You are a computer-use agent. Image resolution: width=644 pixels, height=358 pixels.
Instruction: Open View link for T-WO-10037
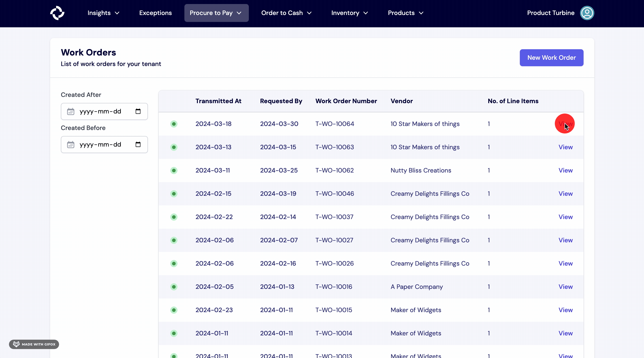565,217
